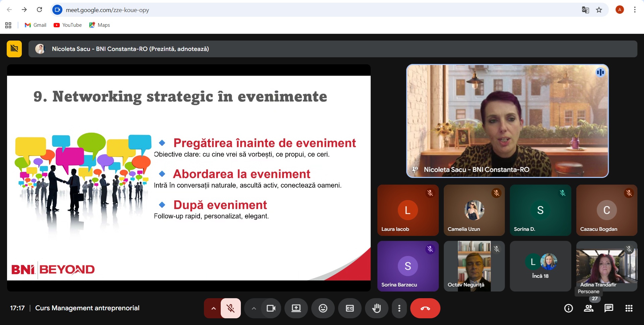Send a reaction with the emoji button
Viewport: 644px width, 325px height.
323,308
